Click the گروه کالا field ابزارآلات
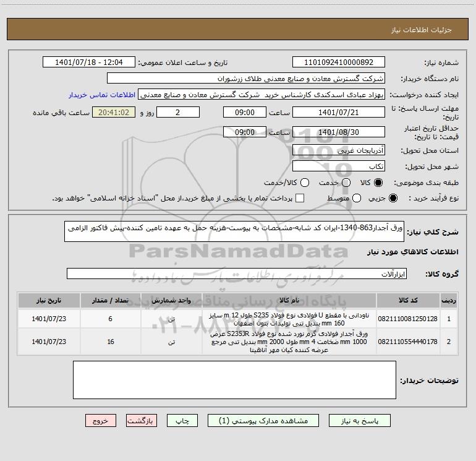Image resolution: width=476 pixels, height=461 pixels. coord(237,274)
